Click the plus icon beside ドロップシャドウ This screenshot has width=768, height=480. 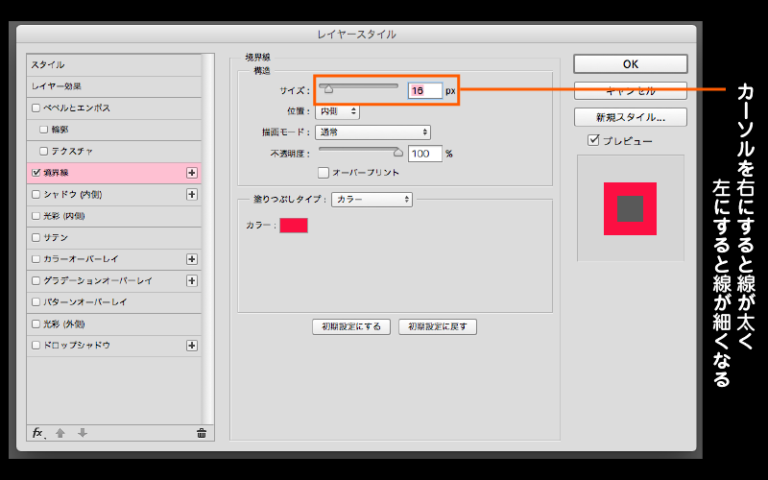tap(192, 345)
